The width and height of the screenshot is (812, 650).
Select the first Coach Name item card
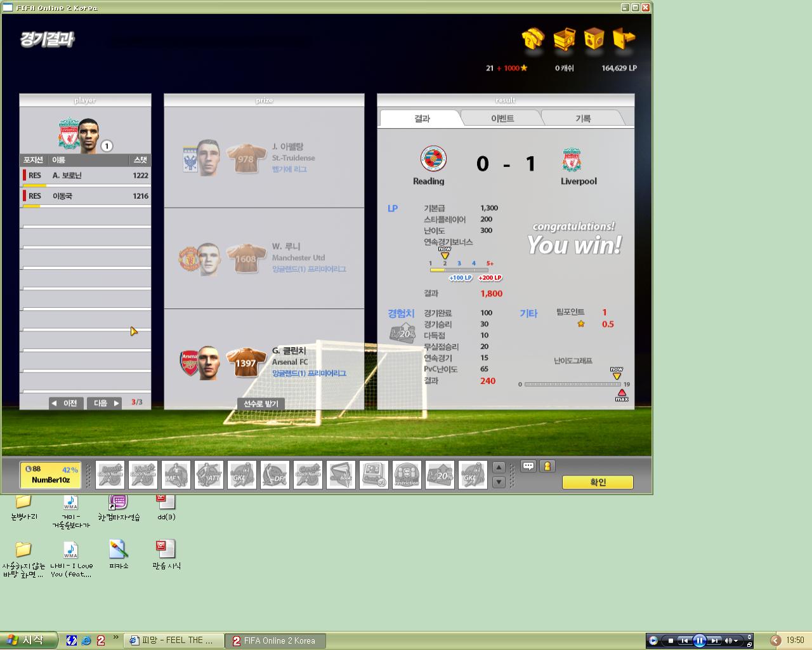[110, 475]
